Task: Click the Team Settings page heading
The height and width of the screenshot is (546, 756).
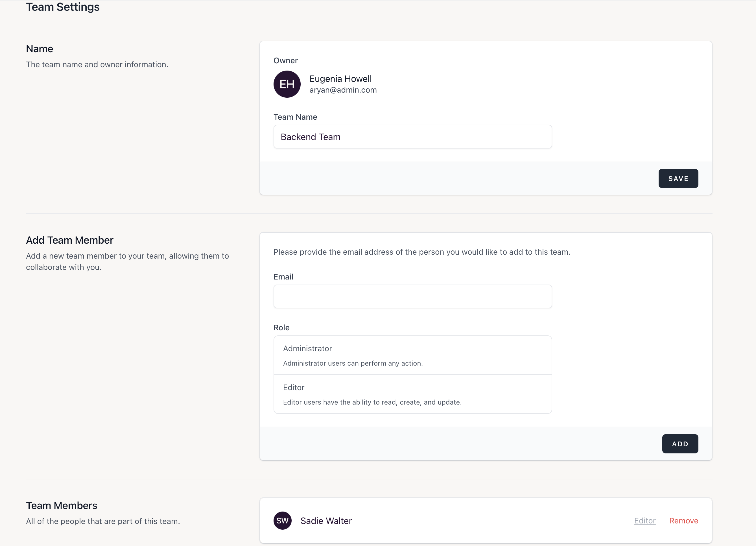Action: (63, 7)
